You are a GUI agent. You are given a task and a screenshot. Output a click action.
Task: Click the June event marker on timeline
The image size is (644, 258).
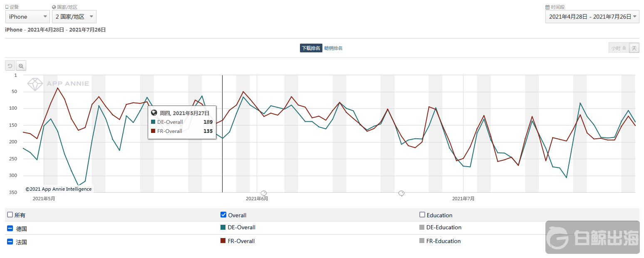point(263,193)
